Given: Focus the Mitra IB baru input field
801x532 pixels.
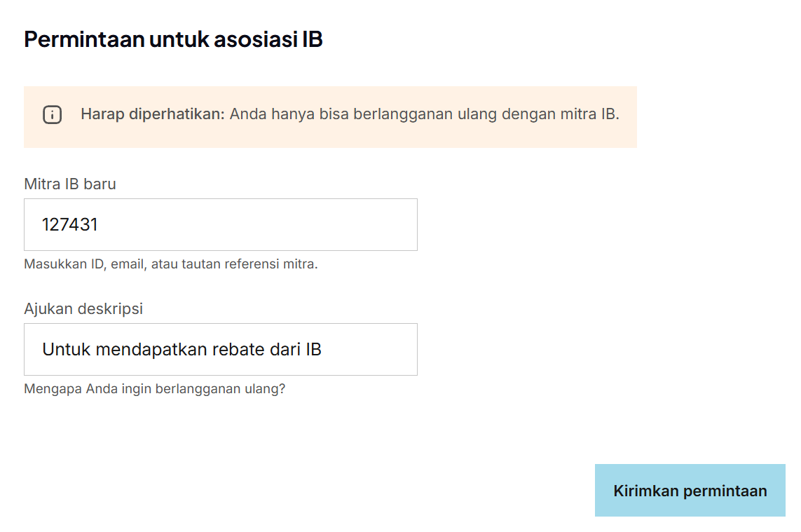Looking at the screenshot, I should [x=220, y=224].
